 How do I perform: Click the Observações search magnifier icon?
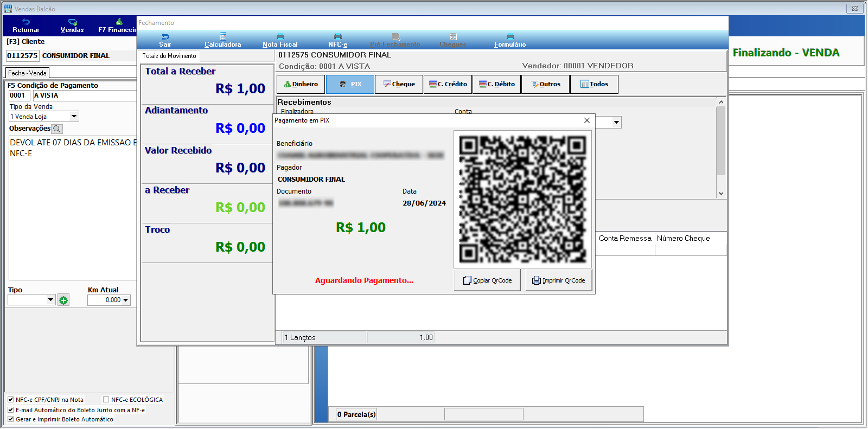pos(57,129)
